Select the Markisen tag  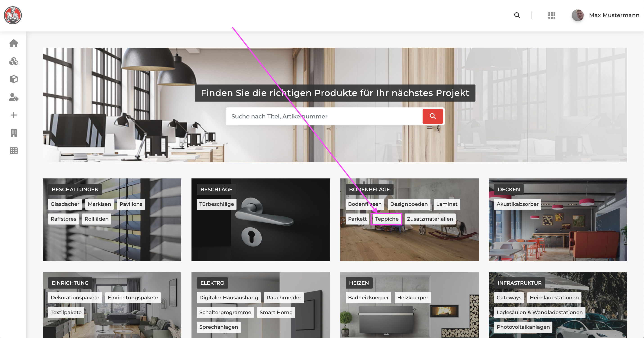pyautogui.click(x=99, y=204)
